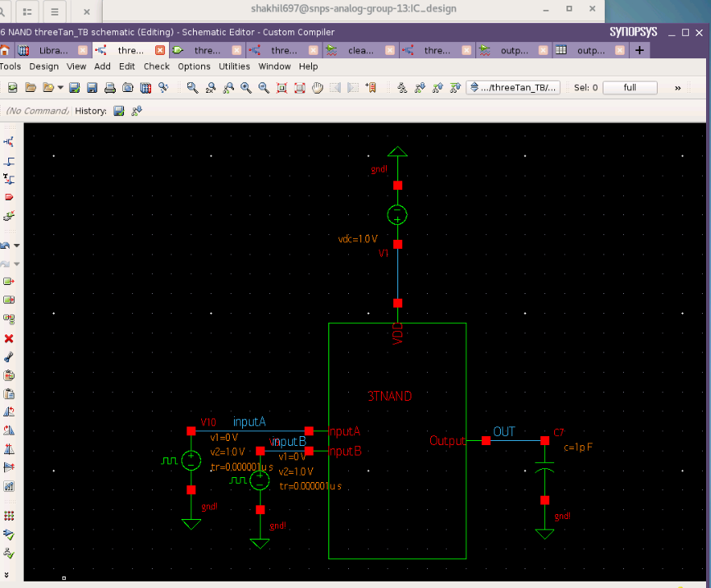Select the Copy tool on the left toolbar
Viewport: 711px width, 588px height.
pyautogui.click(x=10, y=297)
